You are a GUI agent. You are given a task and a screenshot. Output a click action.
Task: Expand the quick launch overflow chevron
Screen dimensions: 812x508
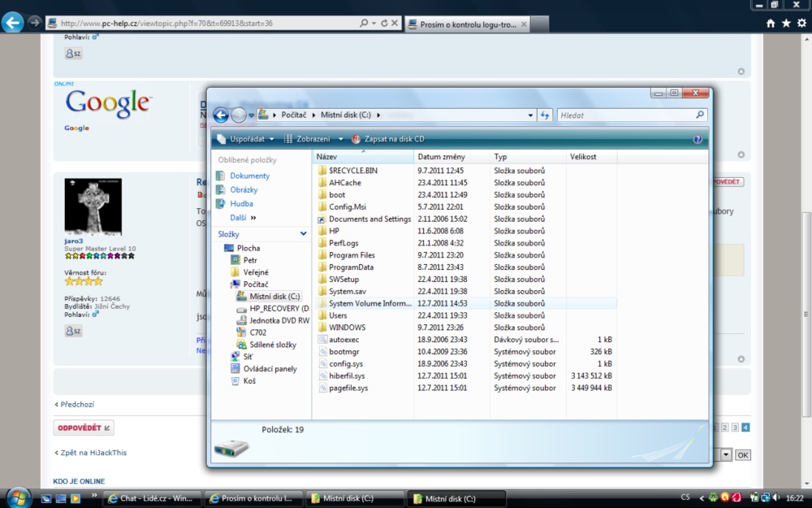(x=93, y=495)
